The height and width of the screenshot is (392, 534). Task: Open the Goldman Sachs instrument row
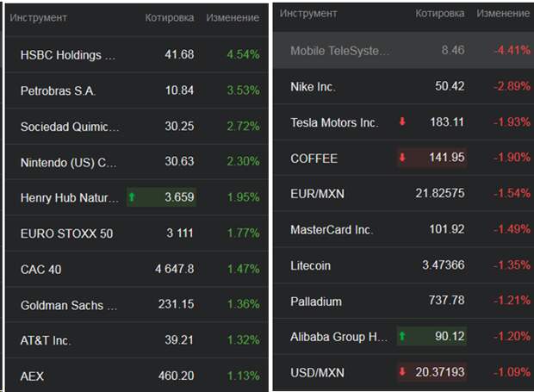(x=137, y=305)
